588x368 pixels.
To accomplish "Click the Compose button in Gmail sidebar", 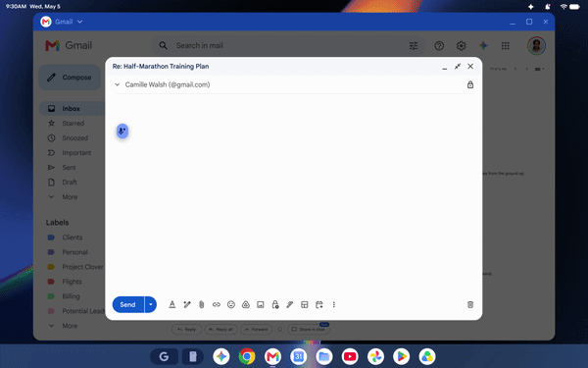I will tap(70, 78).
